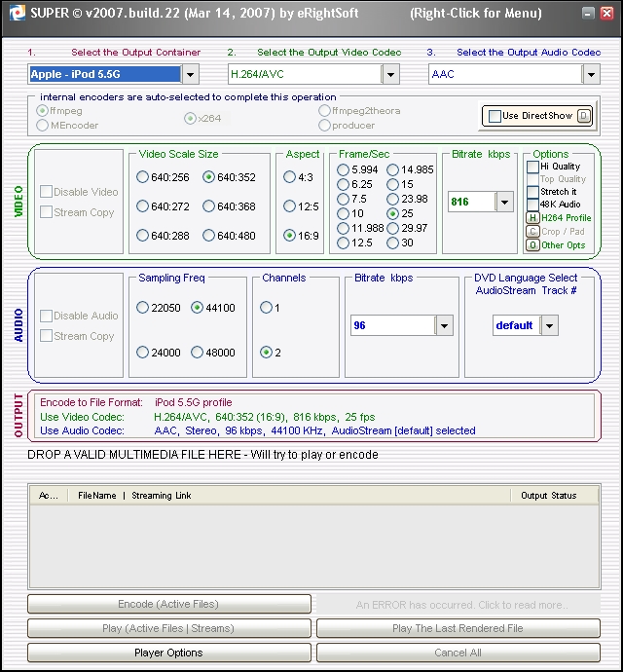Set aspect ratio to 12:5
The width and height of the screenshot is (623, 672).
[x=290, y=206]
